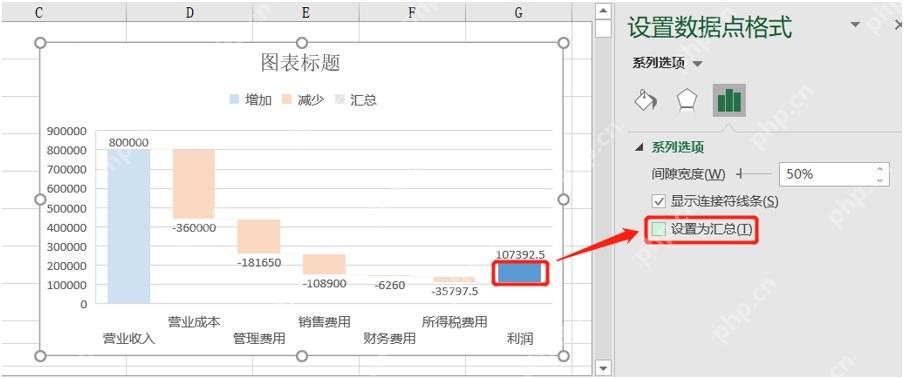The image size is (904, 379).
Task: Select column D header
Action: coord(189,12)
